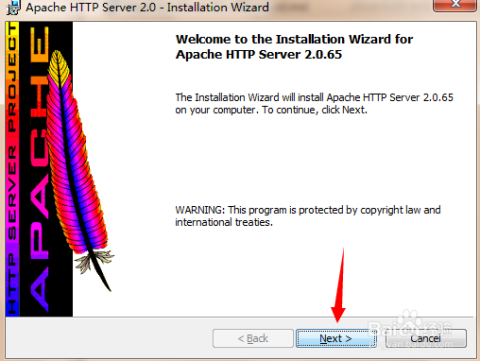
Task: Click the 'Welcome to the Installation Wizard' heading
Action: click(294, 47)
